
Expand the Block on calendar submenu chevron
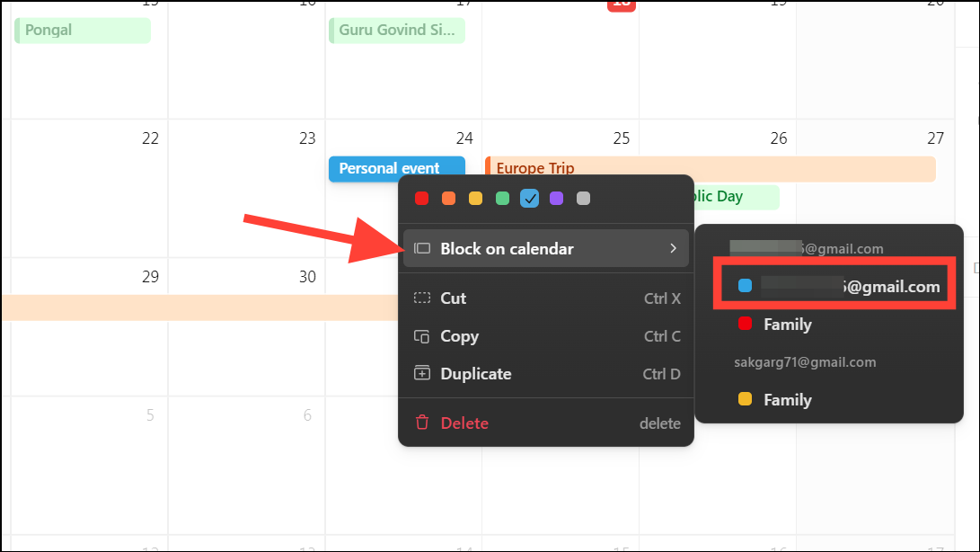[x=675, y=248]
